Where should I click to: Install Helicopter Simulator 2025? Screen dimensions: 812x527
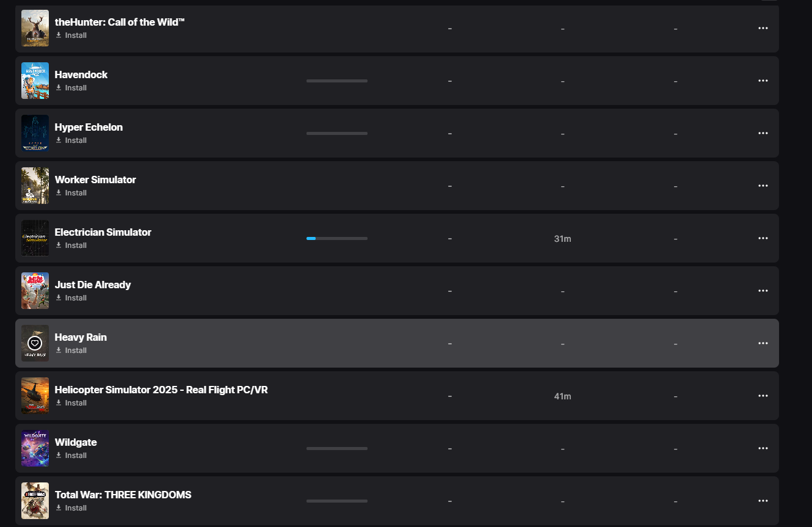coord(71,403)
